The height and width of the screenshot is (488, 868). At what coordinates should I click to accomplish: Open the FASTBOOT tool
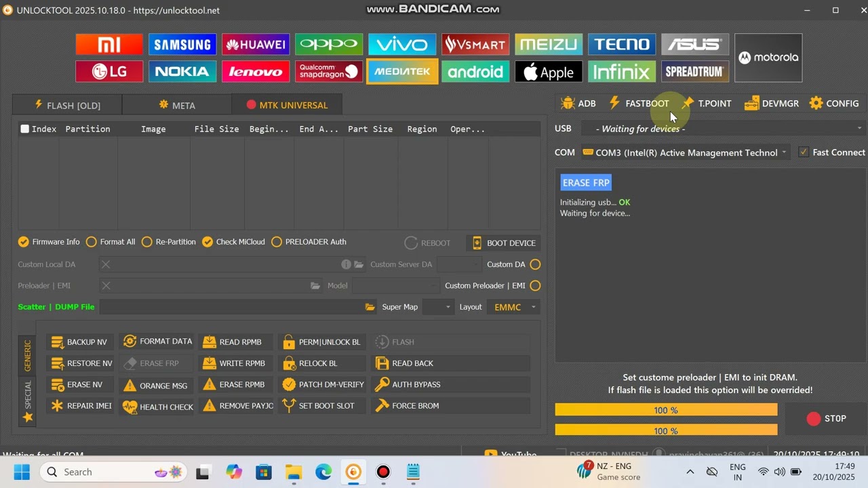tap(639, 103)
